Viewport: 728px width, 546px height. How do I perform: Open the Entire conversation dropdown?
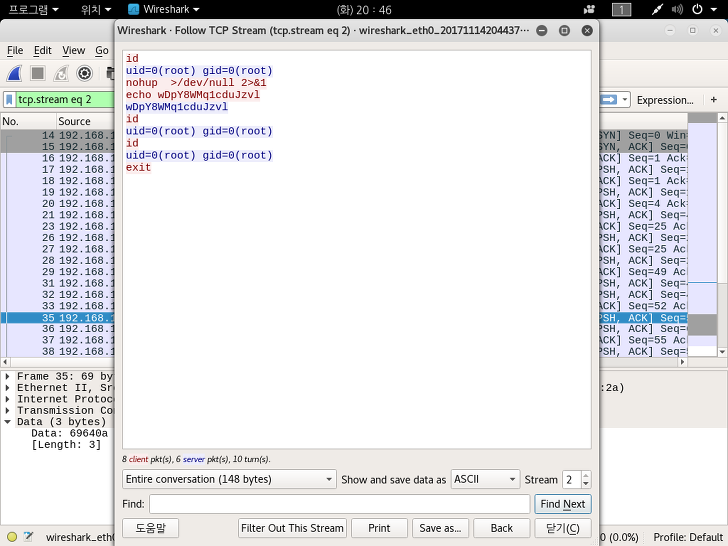tap(229, 479)
